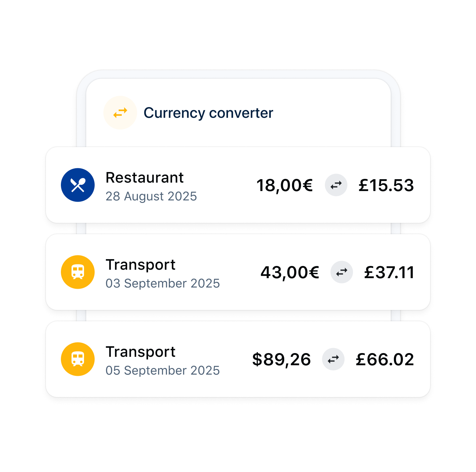
Task: Swap currencies on the Restaurant row
Action: click(336, 185)
